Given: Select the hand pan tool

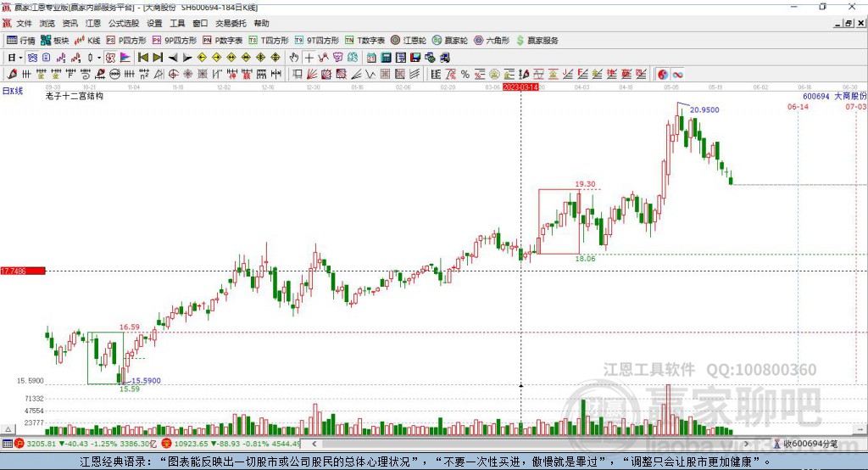Looking at the screenshot, I should [293, 58].
